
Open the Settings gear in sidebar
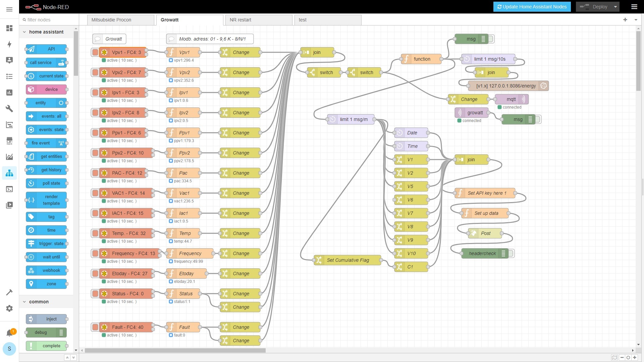pyautogui.click(x=9, y=308)
